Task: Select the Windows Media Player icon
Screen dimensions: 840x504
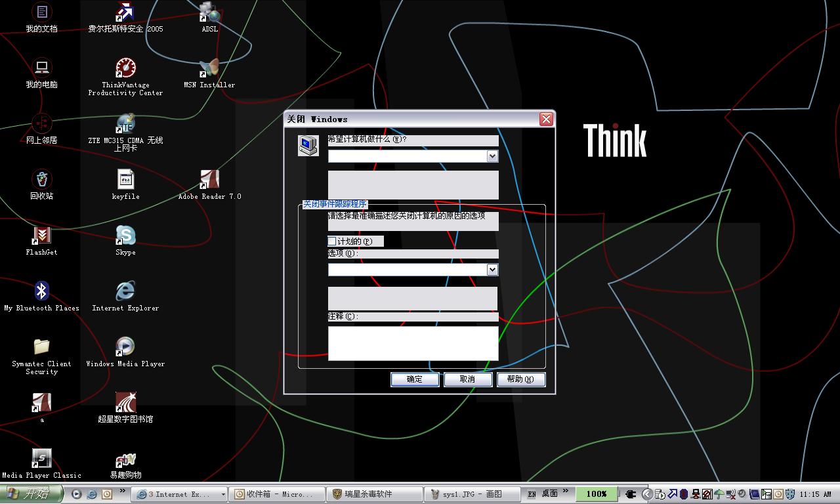Action: [125, 352]
